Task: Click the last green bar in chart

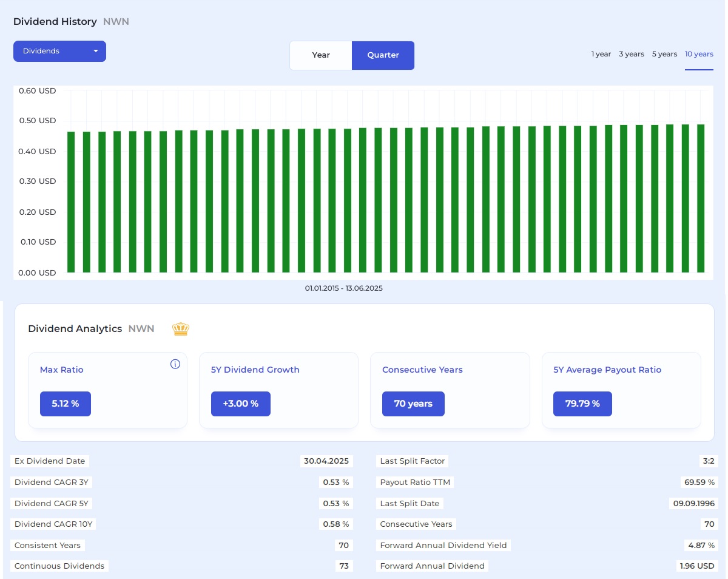Action: point(701,198)
